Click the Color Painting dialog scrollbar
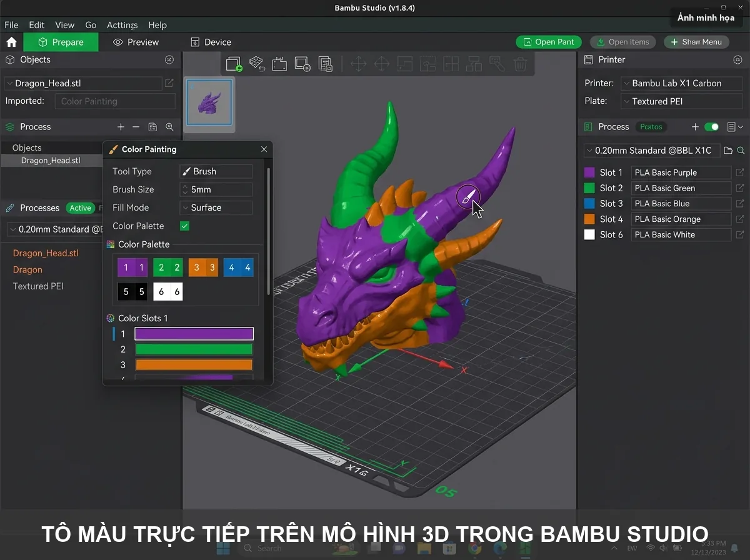Image resolution: width=750 pixels, height=560 pixels. (x=269, y=231)
